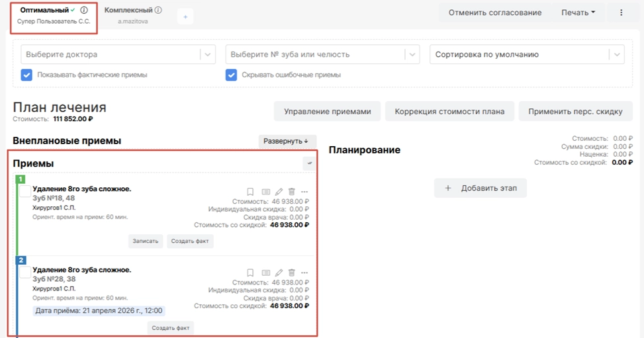Viewport: 644px width, 338px height.
Task: Open the "Печать" dropdown menu
Action: [x=578, y=13]
